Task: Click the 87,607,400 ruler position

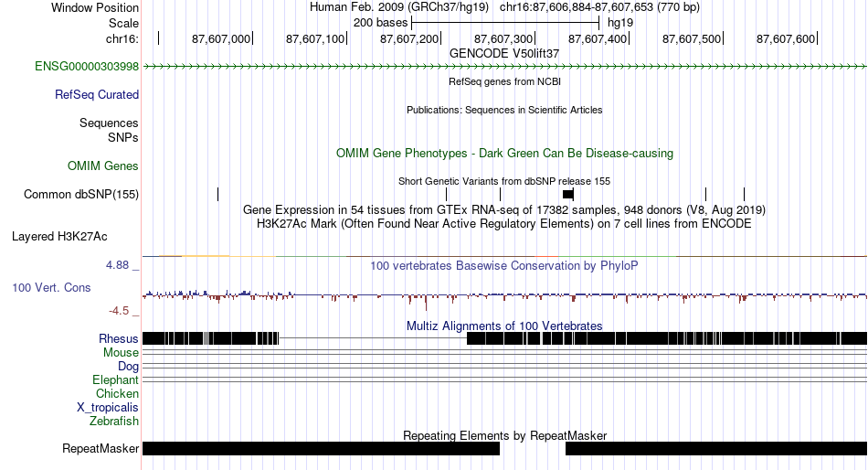Action: [x=598, y=38]
